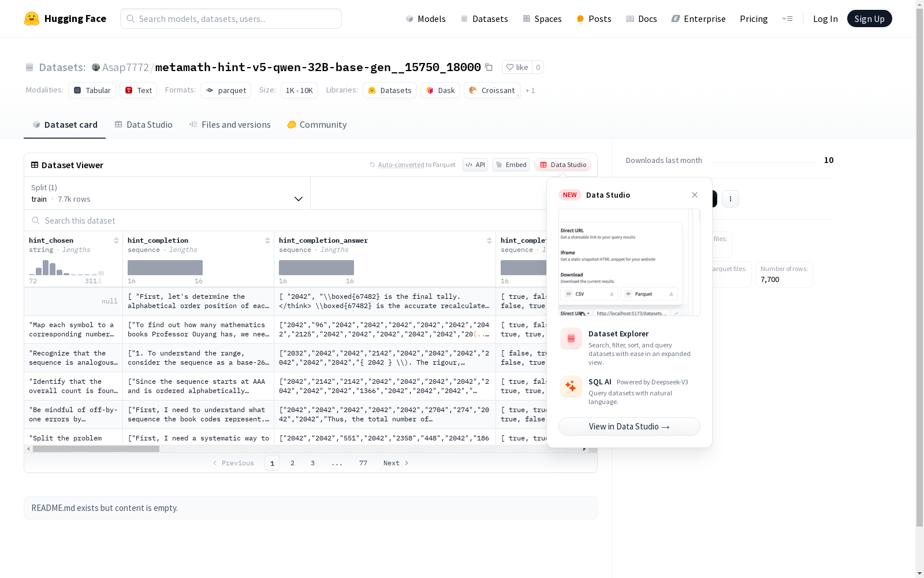Image resolution: width=924 pixels, height=578 pixels.
Task: Open Posts in the navbar
Action: (594, 18)
